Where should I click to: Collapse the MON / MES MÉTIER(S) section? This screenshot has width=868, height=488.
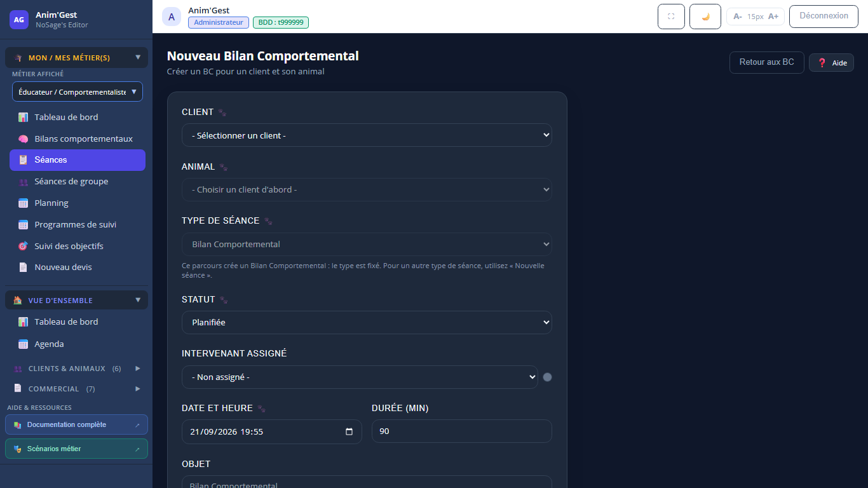[76, 58]
